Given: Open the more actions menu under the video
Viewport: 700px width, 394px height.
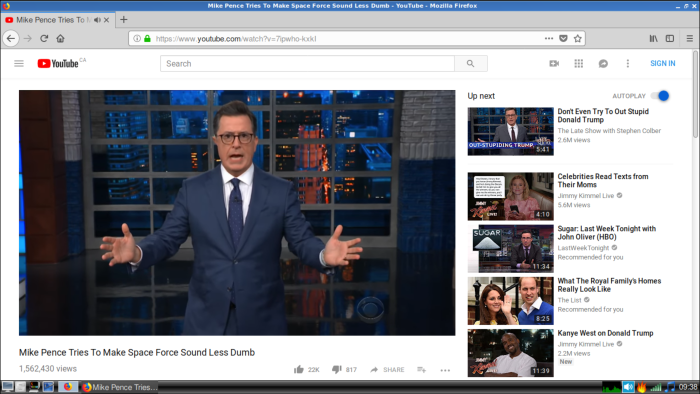Looking at the screenshot, I should 445,370.
